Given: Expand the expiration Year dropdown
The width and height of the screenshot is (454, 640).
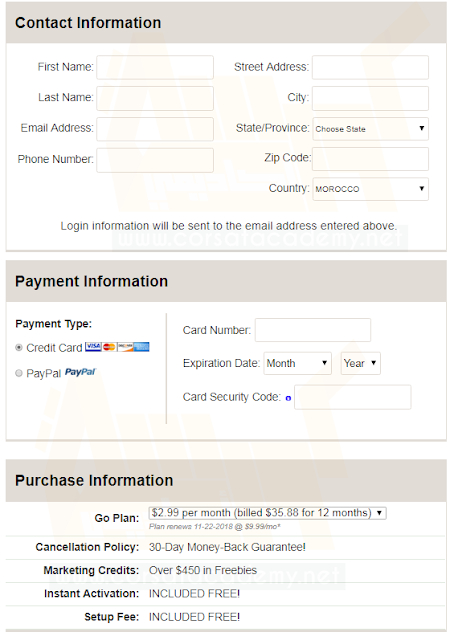Looking at the screenshot, I should [361, 363].
